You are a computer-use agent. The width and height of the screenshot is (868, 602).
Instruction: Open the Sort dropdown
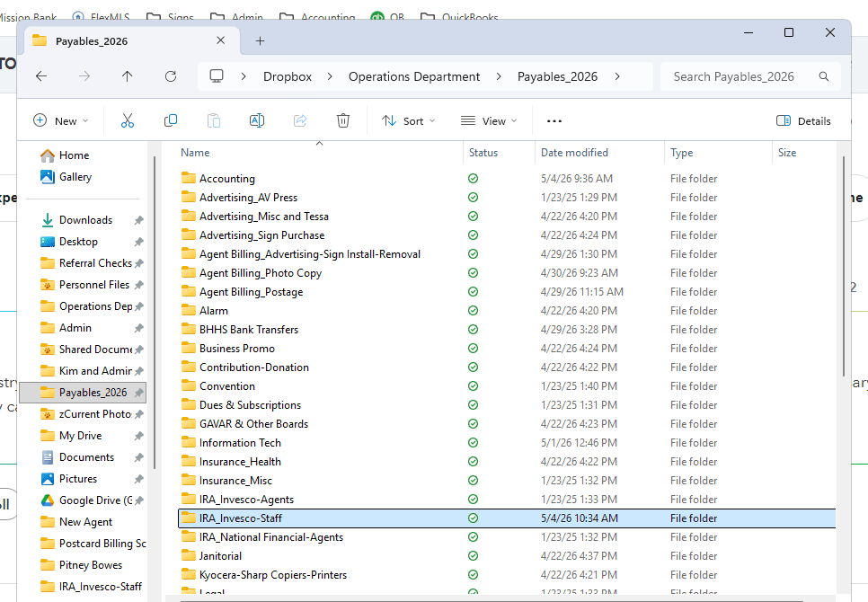[409, 120]
